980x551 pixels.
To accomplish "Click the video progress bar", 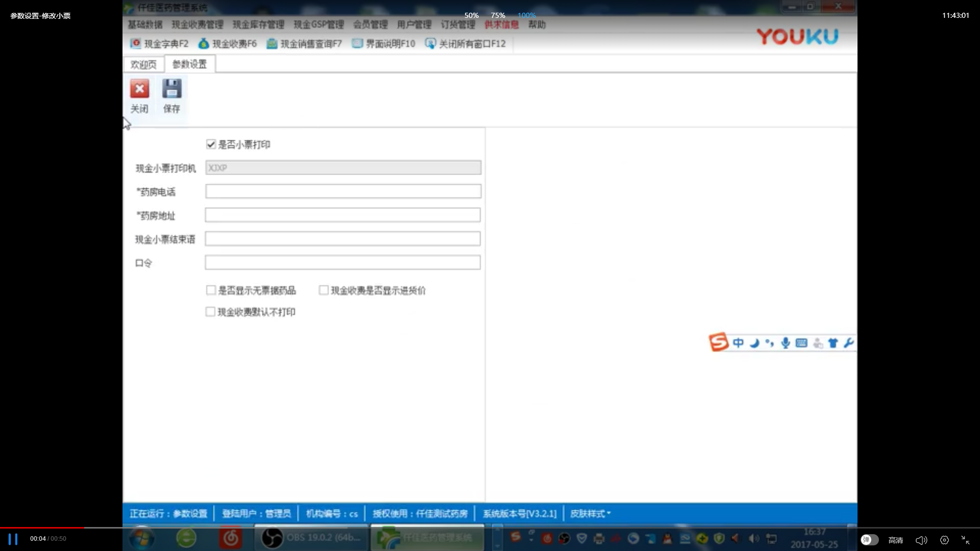I will (490, 528).
